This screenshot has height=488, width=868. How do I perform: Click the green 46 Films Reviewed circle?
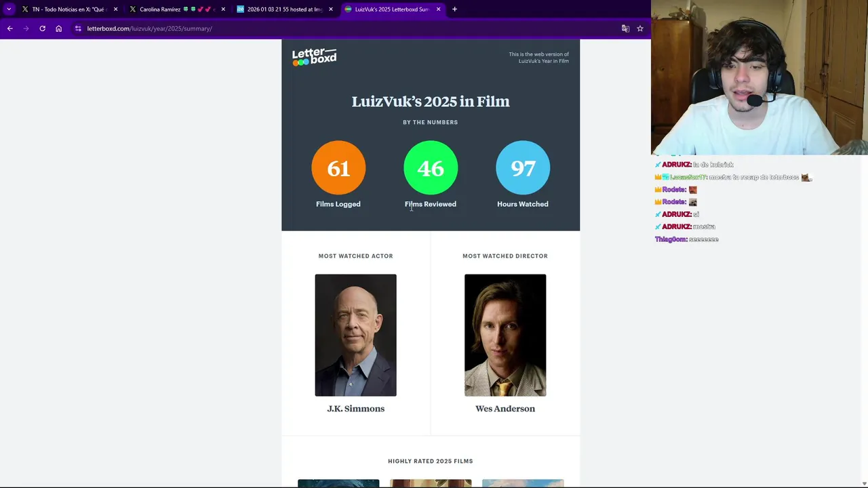(431, 167)
